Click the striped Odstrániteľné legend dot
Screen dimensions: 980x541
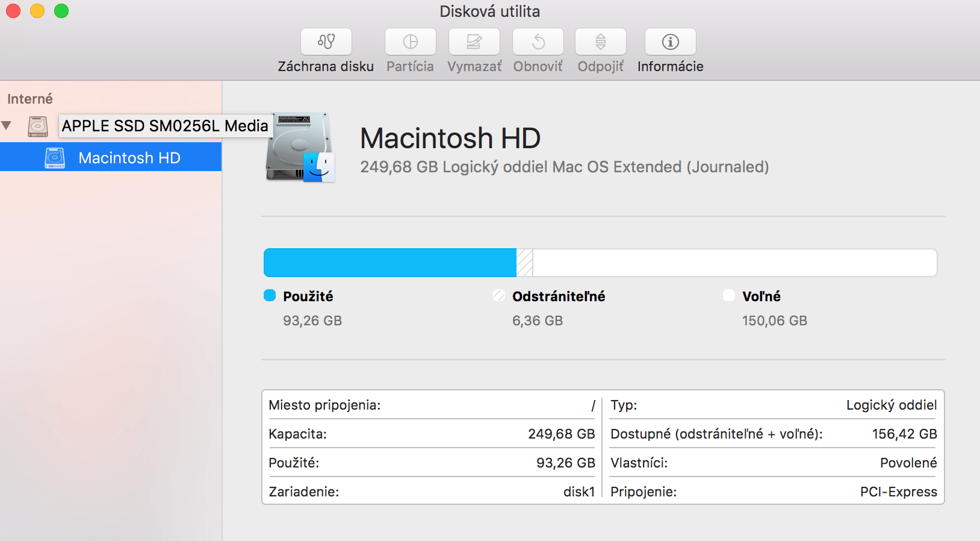(x=499, y=295)
